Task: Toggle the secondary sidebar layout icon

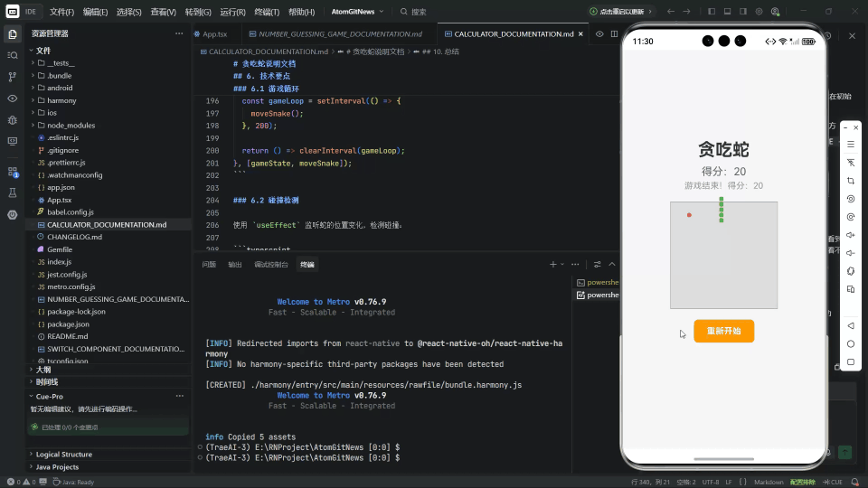Action: click(743, 11)
